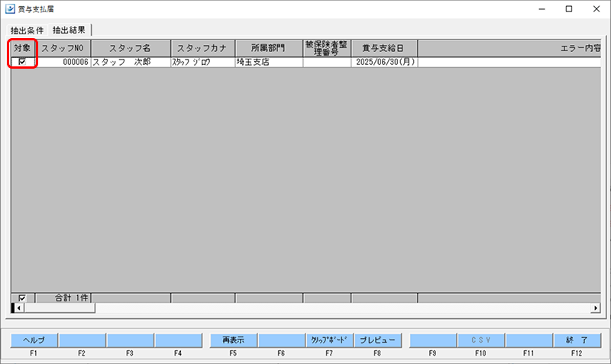Viewport: 611px width, 364px height.
Task: Click the クリップボード F7 button
Action: (x=329, y=340)
